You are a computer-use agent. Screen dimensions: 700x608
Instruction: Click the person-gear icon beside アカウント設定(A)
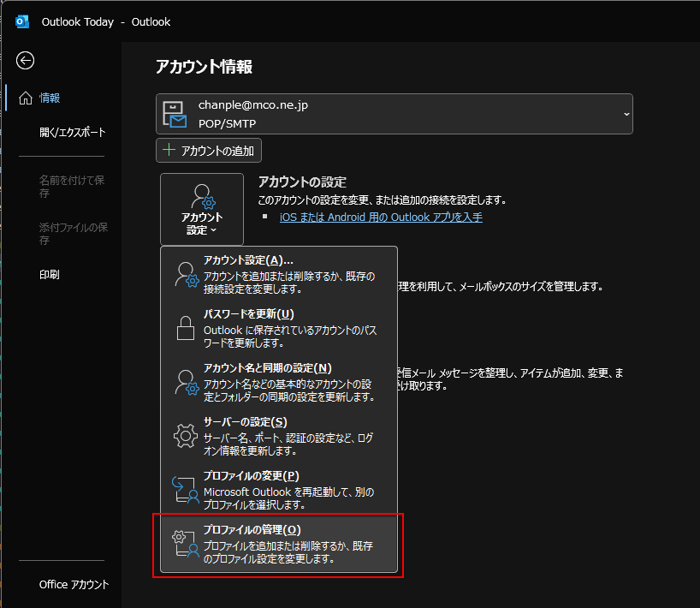tap(187, 274)
